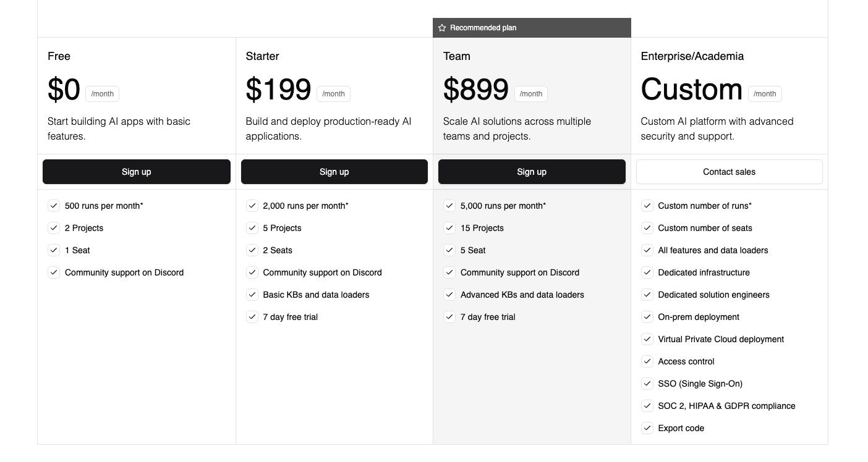Click the checkmark next to 15 Projects
868x462 pixels.
pyautogui.click(x=449, y=228)
